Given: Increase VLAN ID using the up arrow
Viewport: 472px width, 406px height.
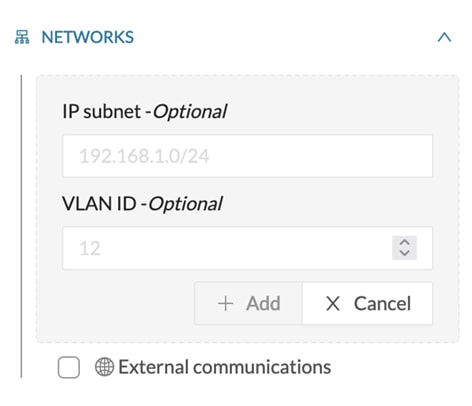Looking at the screenshot, I should [x=405, y=243].
